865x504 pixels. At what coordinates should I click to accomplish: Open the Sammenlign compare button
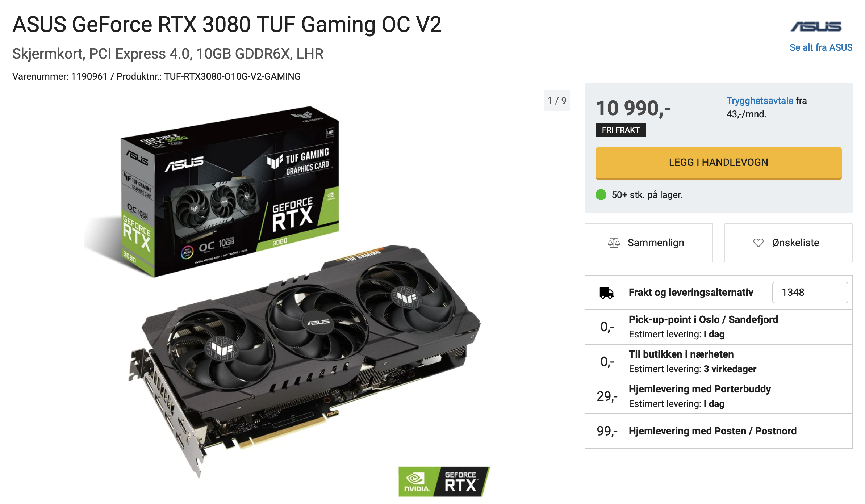tap(648, 243)
